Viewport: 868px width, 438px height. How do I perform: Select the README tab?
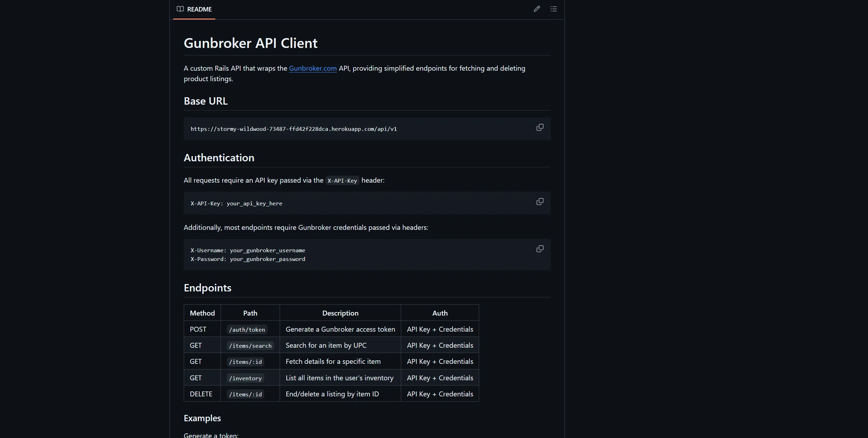pyautogui.click(x=194, y=9)
